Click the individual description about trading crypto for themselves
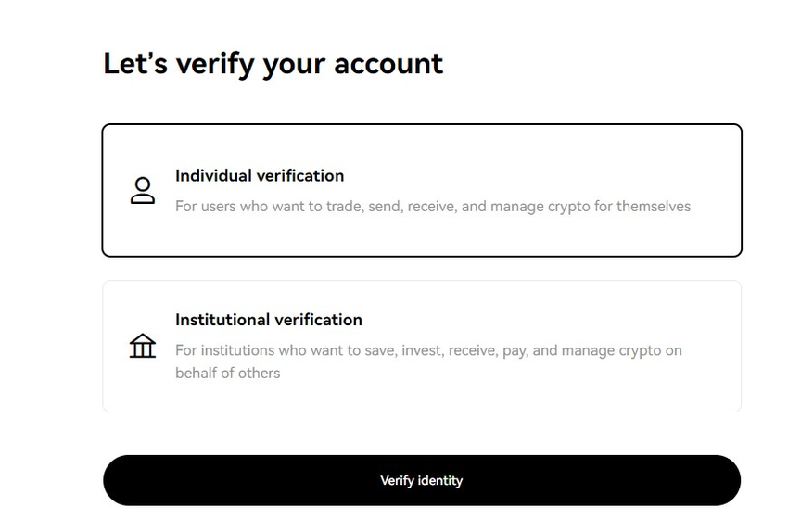This screenshot has width=788, height=532. pos(432,206)
